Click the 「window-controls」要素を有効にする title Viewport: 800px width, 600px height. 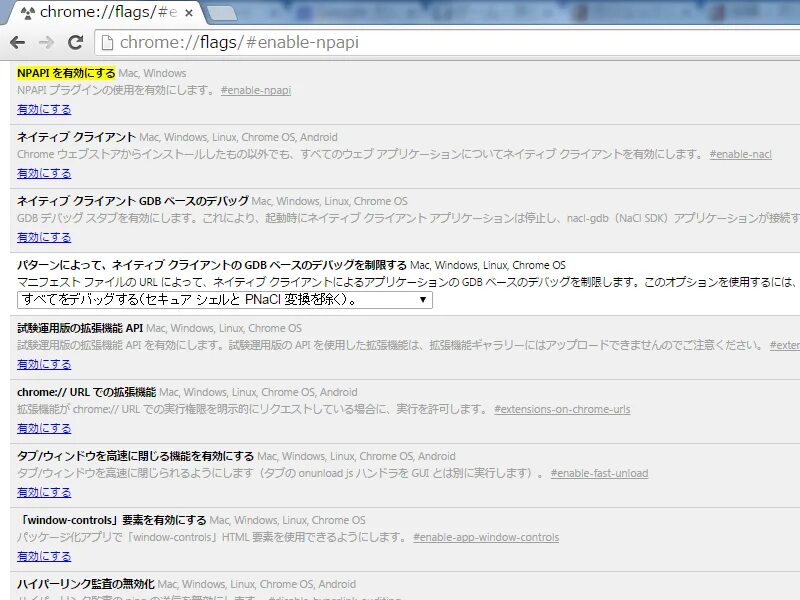(x=112, y=520)
